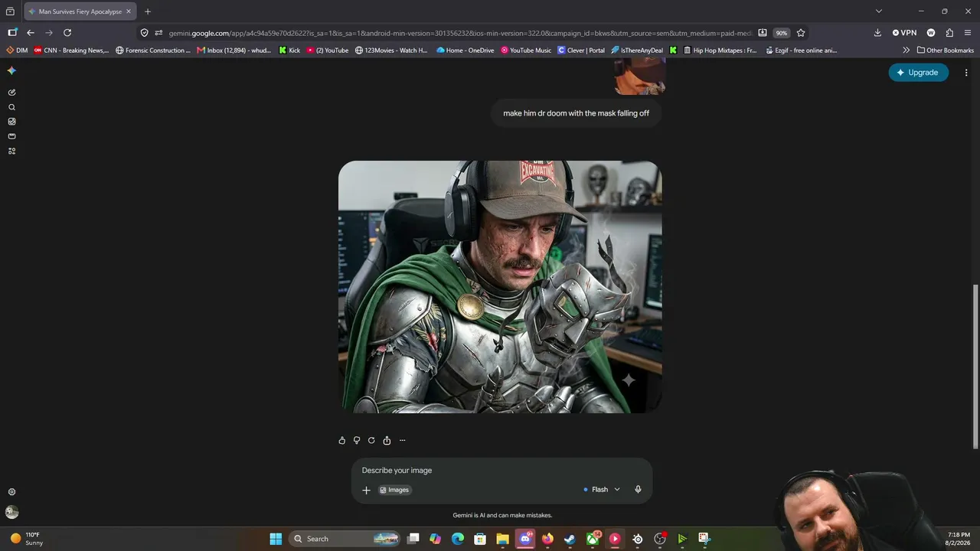
Task: Click the Windows taskbar Search box
Action: pos(346,539)
